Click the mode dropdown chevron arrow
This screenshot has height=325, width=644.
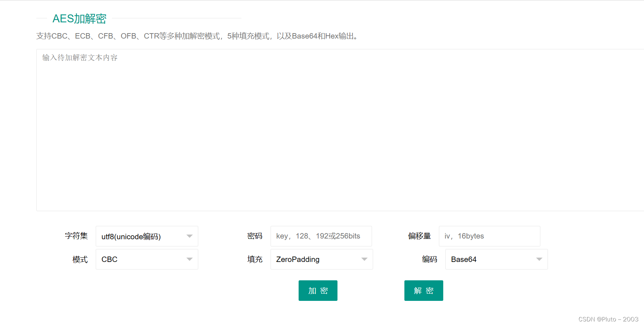click(190, 259)
